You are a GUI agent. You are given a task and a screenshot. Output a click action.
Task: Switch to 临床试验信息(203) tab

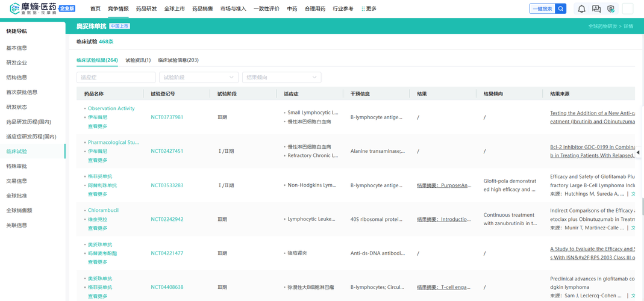point(178,60)
